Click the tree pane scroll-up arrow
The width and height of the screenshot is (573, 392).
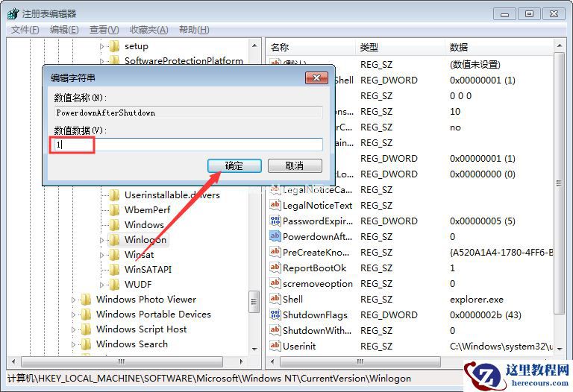pyautogui.click(x=254, y=46)
